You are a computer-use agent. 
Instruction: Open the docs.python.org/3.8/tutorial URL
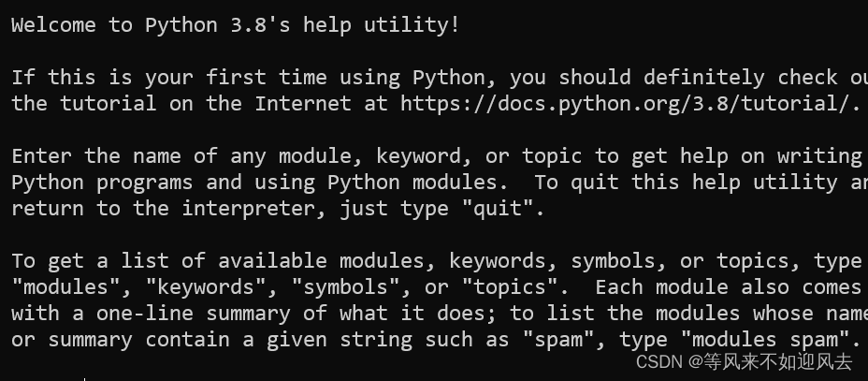pyautogui.click(x=629, y=104)
